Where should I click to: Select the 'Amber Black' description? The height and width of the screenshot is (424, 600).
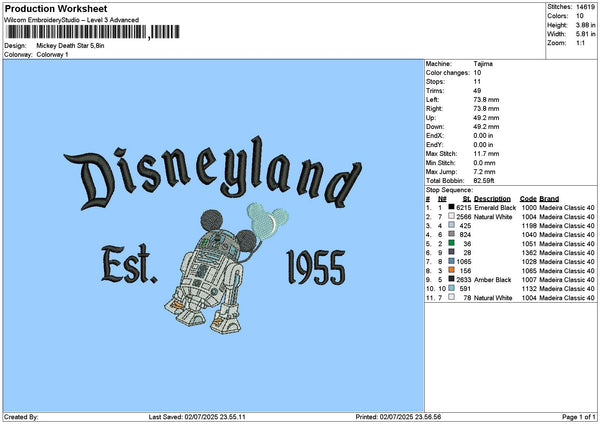point(492,280)
